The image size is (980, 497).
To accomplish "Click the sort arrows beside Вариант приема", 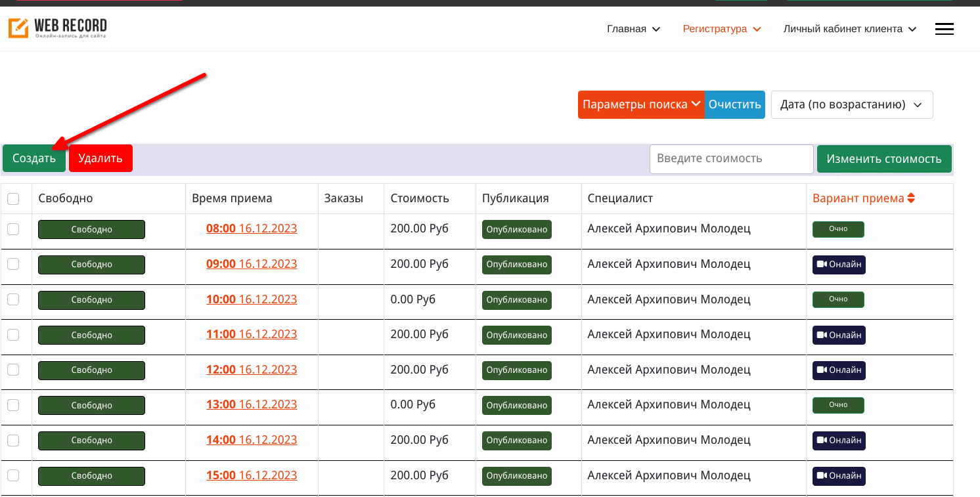I will (911, 198).
